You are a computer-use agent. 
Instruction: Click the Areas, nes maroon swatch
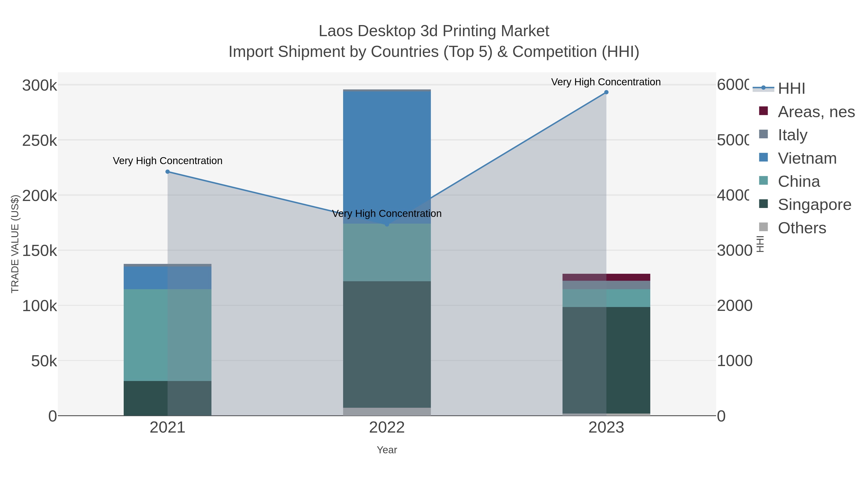pyautogui.click(x=764, y=111)
